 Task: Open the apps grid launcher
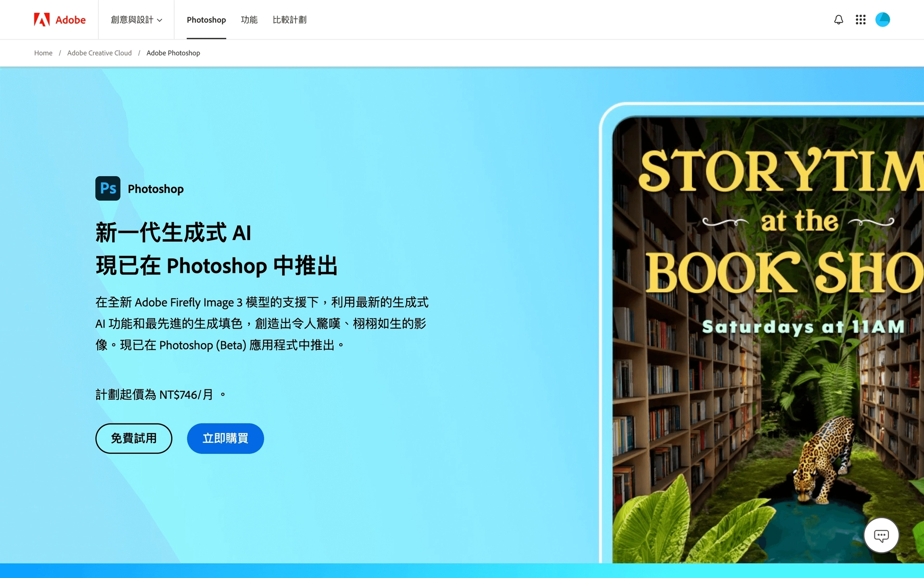tap(860, 20)
